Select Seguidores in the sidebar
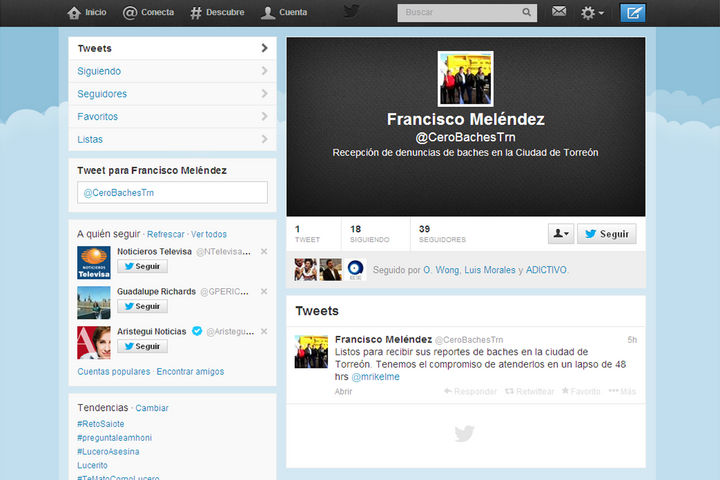This screenshot has width=720, height=480. click(x=102, y=94)
